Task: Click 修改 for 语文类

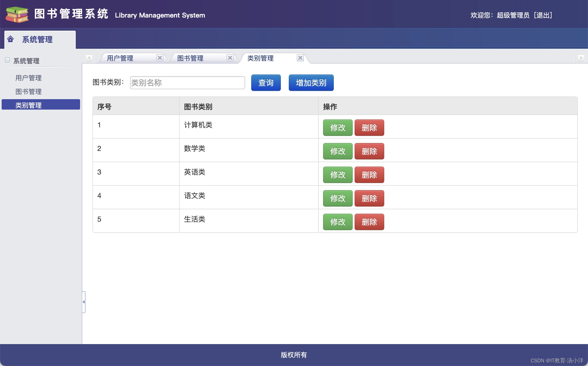Action: (x=338, y=198)
